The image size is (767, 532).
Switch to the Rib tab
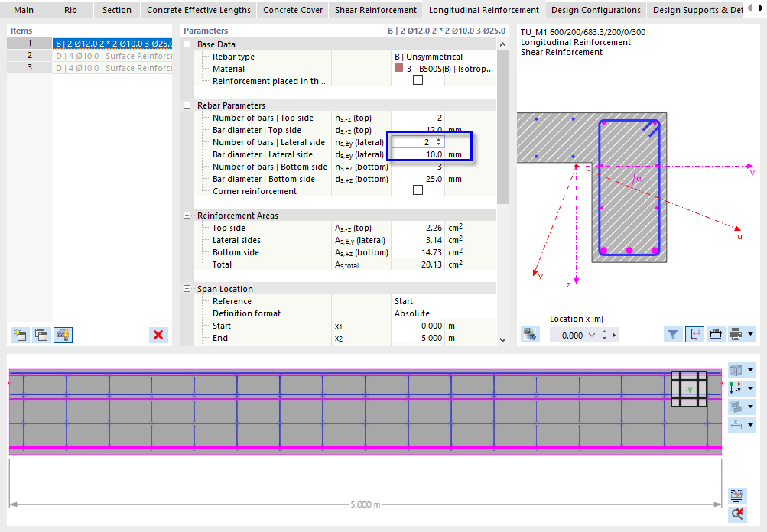(x=70, y=10)
